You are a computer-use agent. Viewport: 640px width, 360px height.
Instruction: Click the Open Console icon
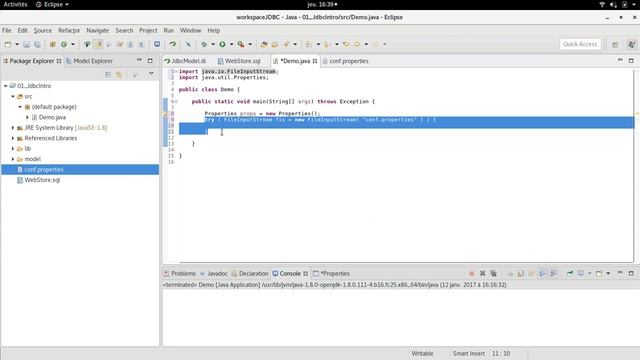(x=599, y=273)
